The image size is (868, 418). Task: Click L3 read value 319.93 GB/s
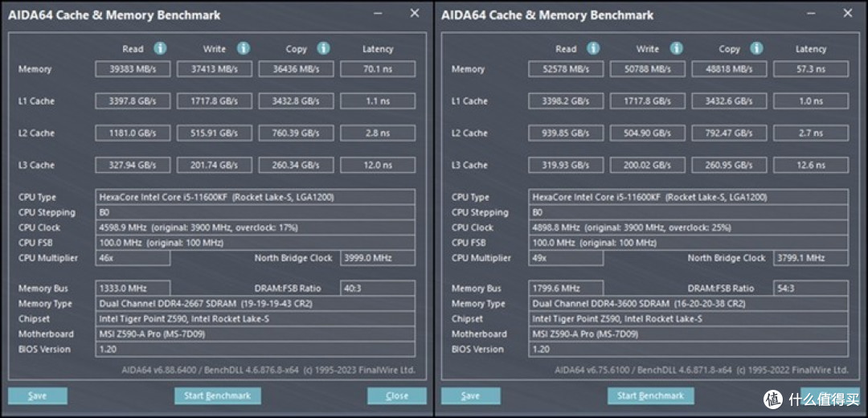pyautogui.click(x=566, y=165)
